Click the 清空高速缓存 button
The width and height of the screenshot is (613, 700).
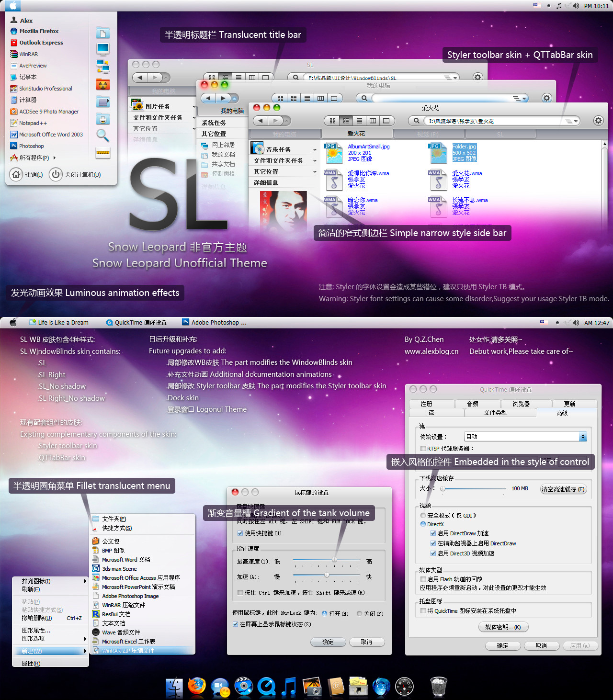(563, 489)
